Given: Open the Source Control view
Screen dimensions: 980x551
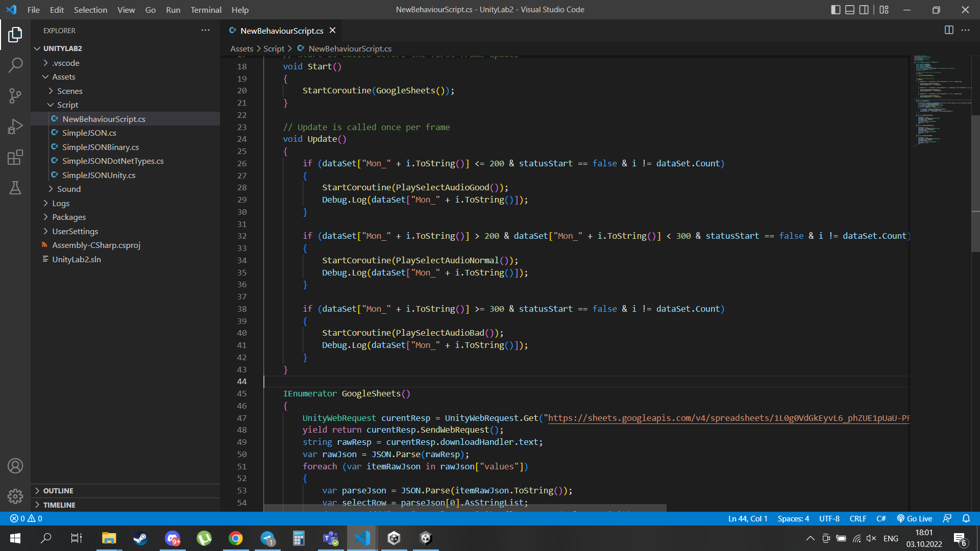Looking at the screenshot, I should click(x=15, y=96).
